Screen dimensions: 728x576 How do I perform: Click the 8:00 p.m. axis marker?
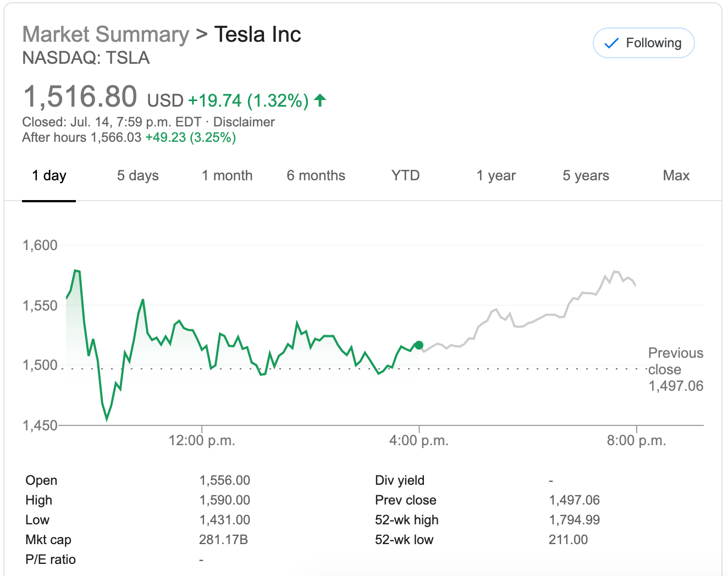(636, 440)
